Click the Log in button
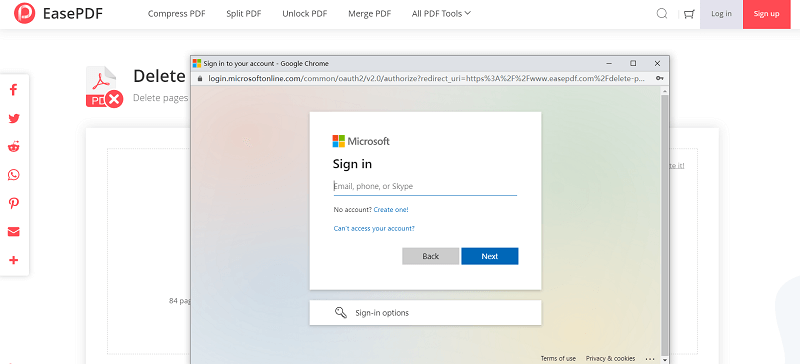 [721, 14]
